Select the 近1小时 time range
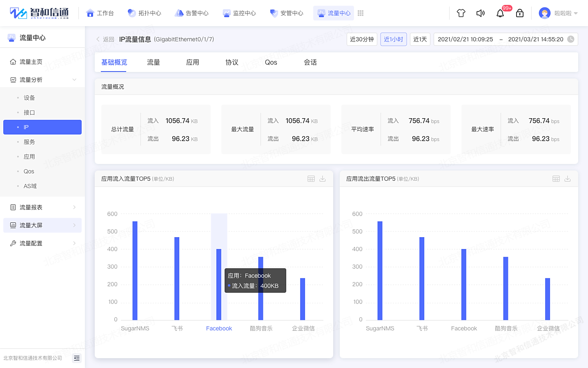The image size is (588, 368). pyautogui.click(x=394, y=39)
